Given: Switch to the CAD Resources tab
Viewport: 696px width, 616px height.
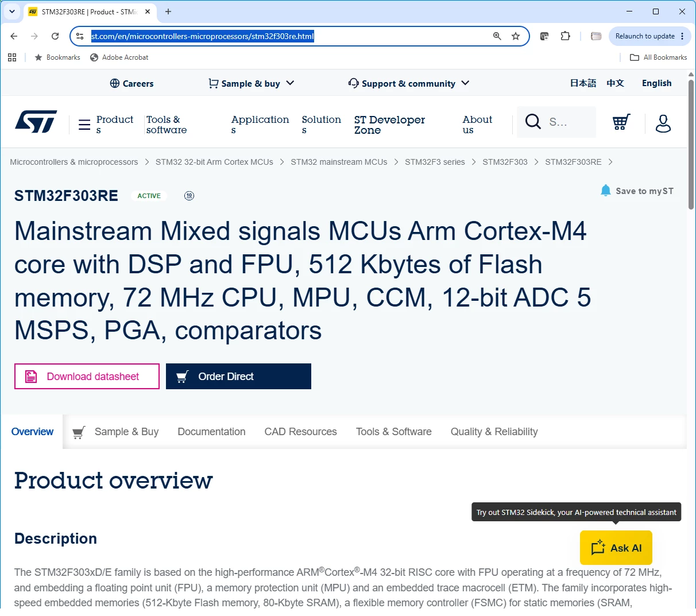Looking at the screenshot, I should tap(300, 432).
